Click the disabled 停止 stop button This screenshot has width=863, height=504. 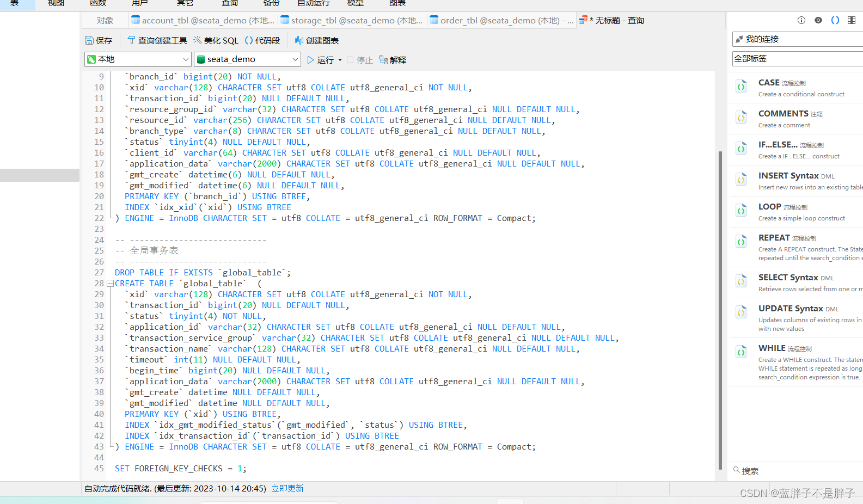359,60
